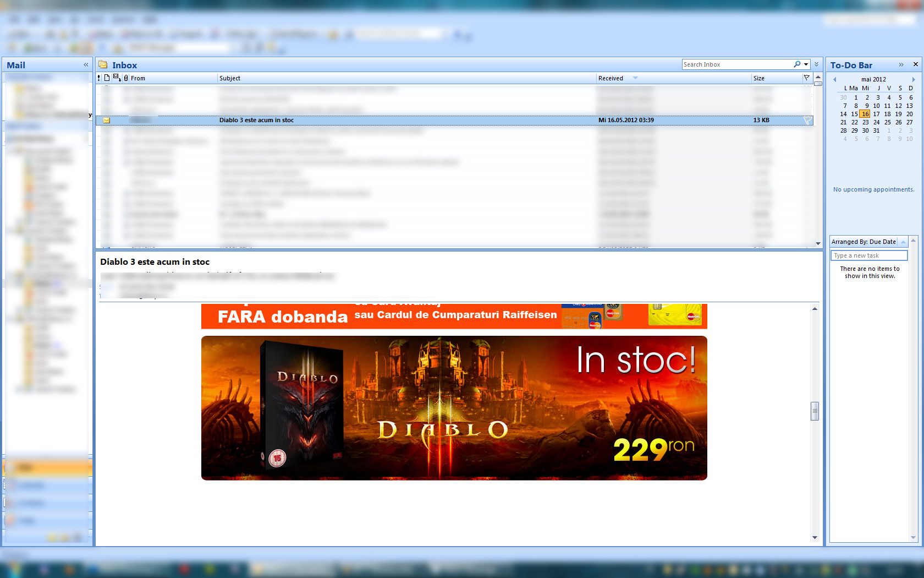This screenshot has width=924, height=578.
Task: Select today, 16, in the calendar
Action: point(865,114)
